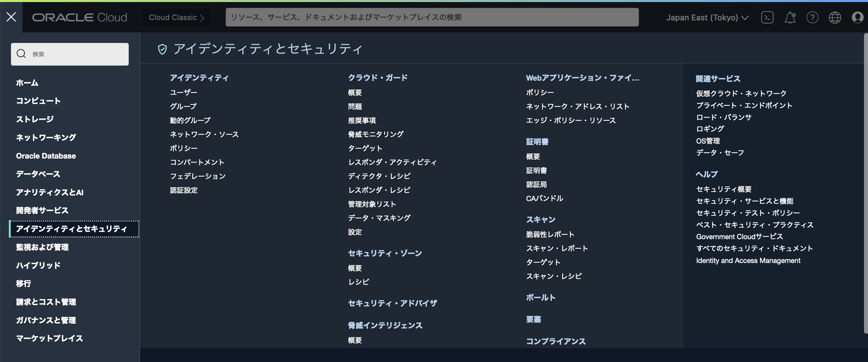Open Identity and Access Management help link
868x362 pixels.
tap(748, 260)
